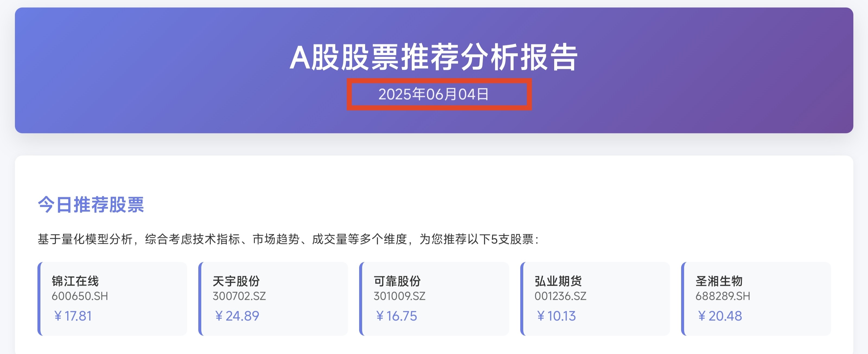Image resolution: width=868 pixels, height=354 pixels.
Task: Select the price ¥16.75
Action: (396, 316)
